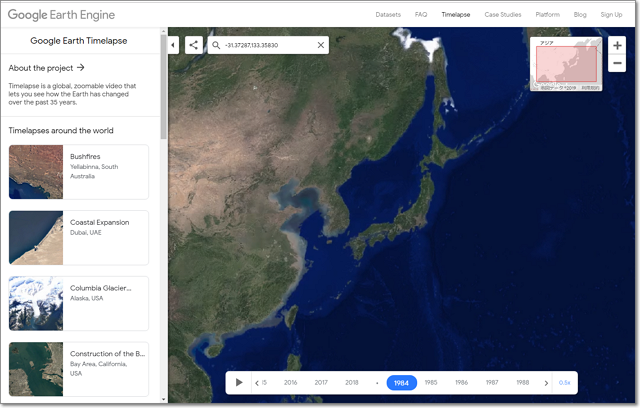Play the timelapse animation

tap(239, 382)
